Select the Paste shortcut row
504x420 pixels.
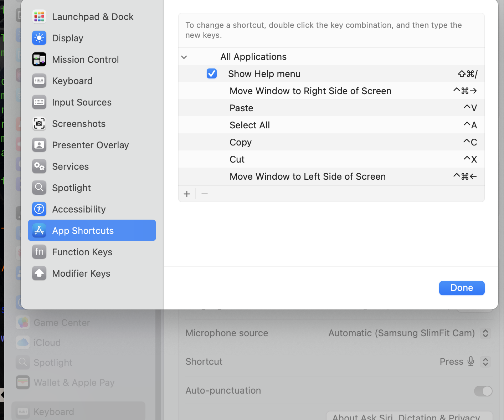(x=331, y=108)
